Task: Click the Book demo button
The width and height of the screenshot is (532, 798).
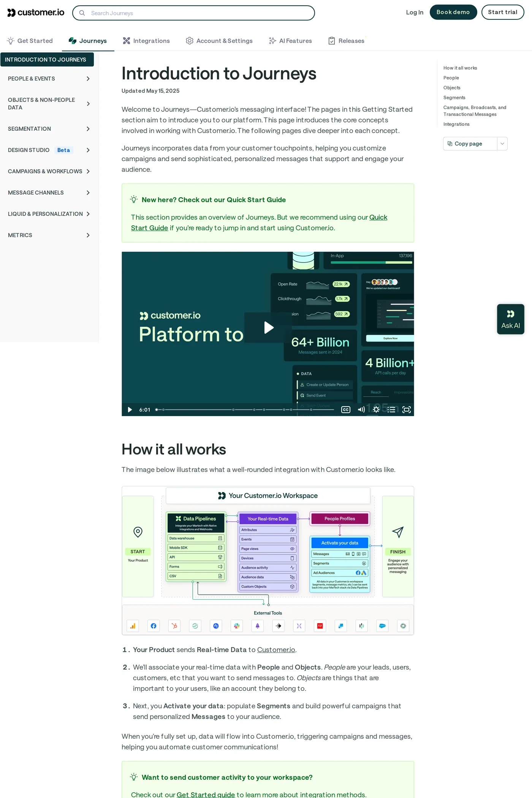Action: pyautogui.click(x=453, y=12)
